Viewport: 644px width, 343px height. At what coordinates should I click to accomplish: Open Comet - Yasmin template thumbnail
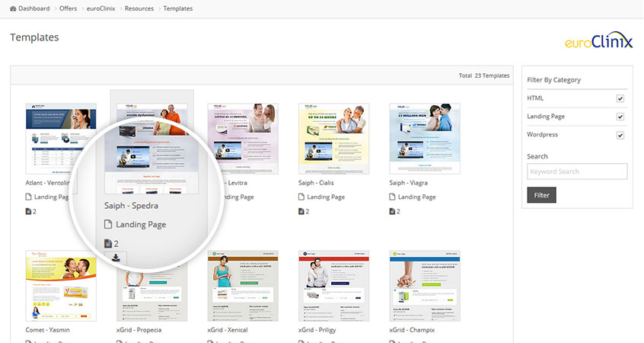tap(61, 286)
